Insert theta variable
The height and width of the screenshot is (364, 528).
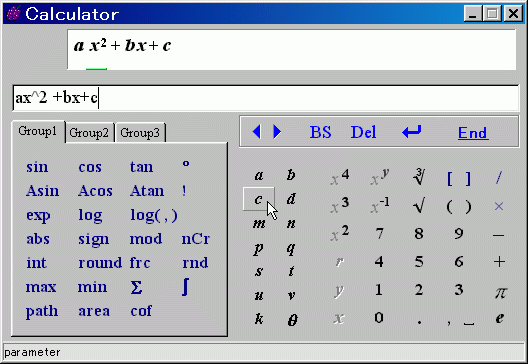(292, 320)
